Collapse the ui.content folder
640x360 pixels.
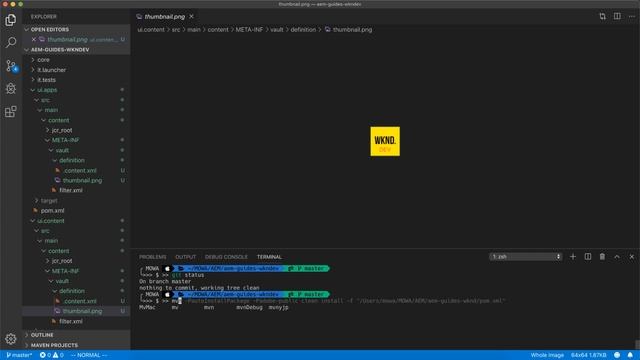tap(51, 221)
